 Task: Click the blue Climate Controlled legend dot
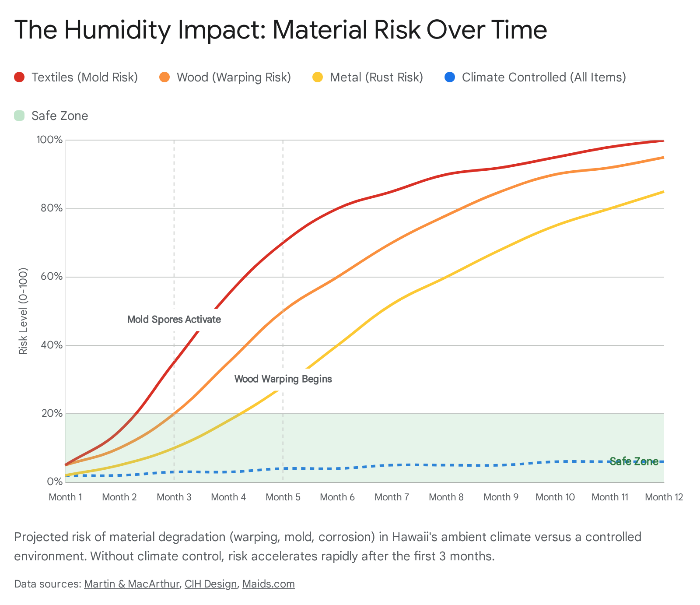point(450,77)
